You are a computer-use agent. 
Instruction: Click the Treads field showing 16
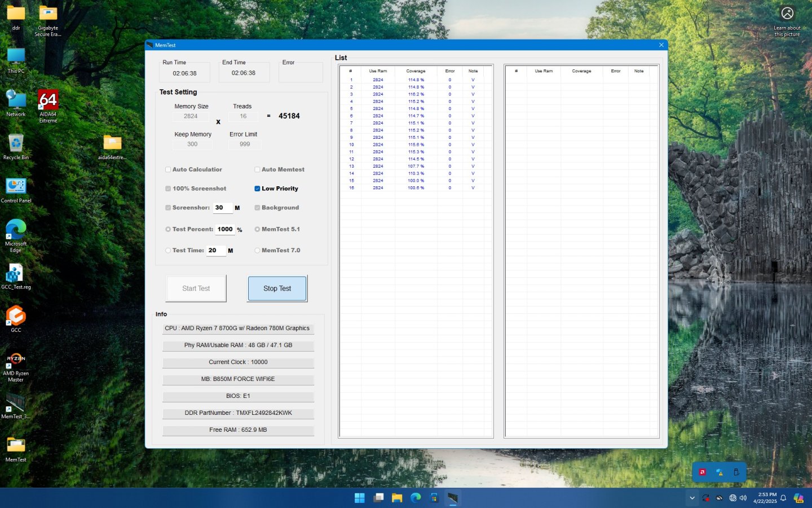pos(243,116)
